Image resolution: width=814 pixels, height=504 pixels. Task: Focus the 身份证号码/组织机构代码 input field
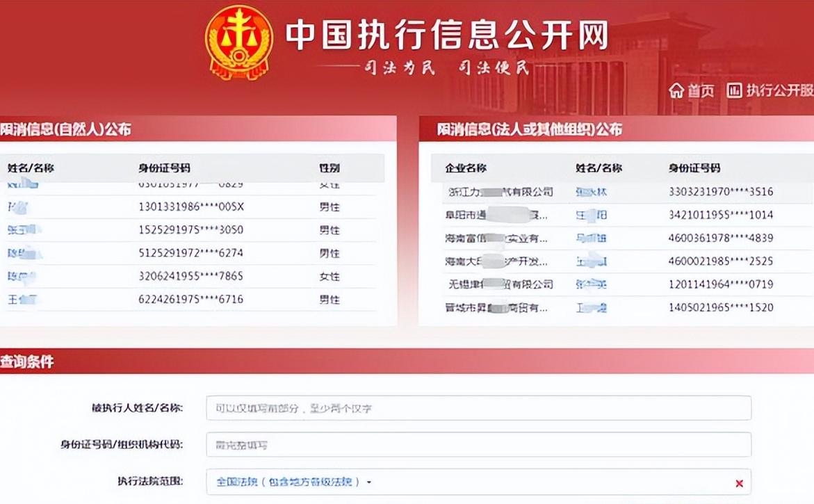click(478, 444)
